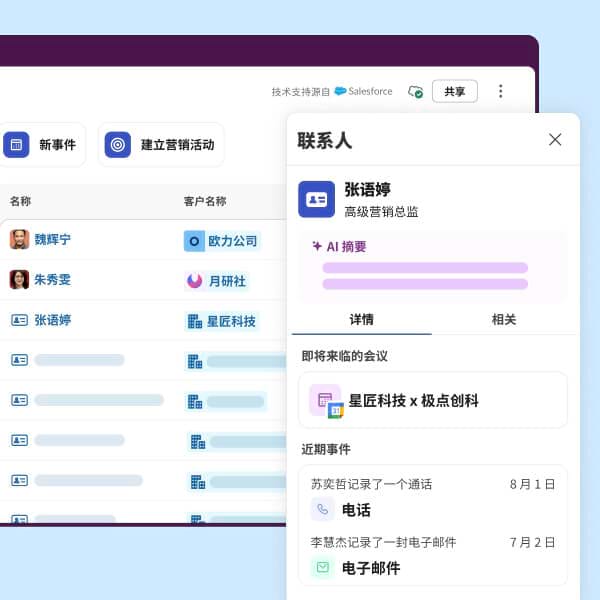Image resolution: width=600 pixels, height=600 pixels.
Task: Click the cloud sync status icon
Action: 415,92
